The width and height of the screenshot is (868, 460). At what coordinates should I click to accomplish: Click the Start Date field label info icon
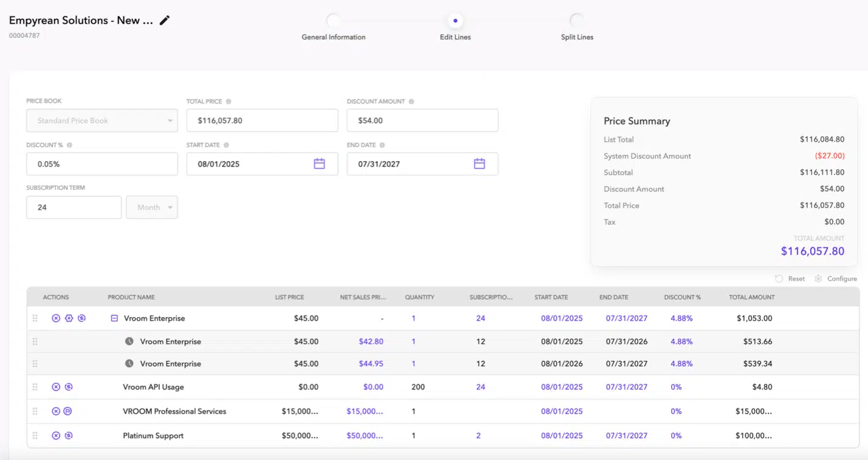point(227,145)
